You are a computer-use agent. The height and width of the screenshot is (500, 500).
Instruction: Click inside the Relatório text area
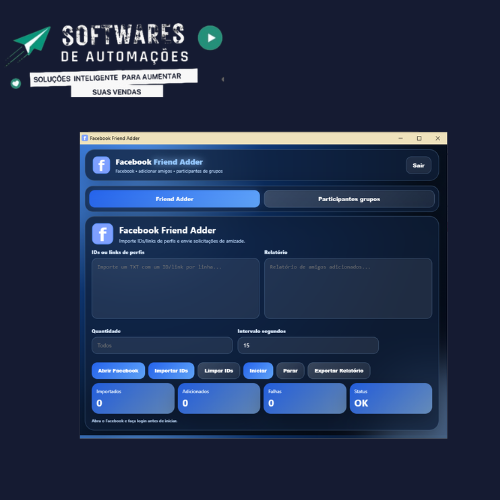pos(348,288)
